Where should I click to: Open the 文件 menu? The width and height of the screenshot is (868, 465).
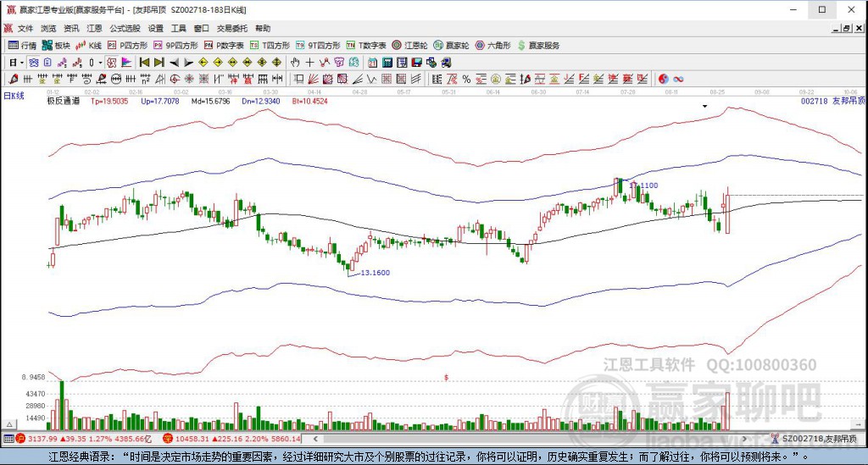[x=25, y=28]
